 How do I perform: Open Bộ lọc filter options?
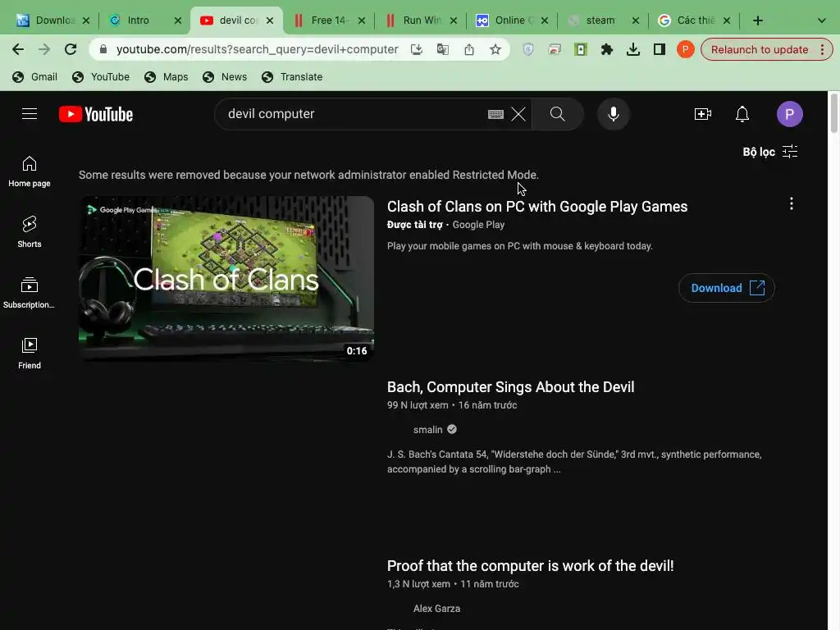coord(769,152)
